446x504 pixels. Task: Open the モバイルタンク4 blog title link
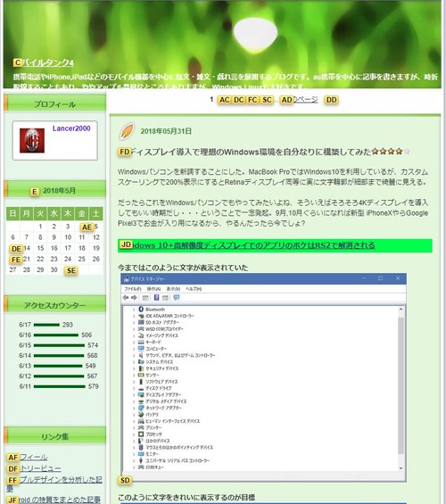(x=44, y=62)
